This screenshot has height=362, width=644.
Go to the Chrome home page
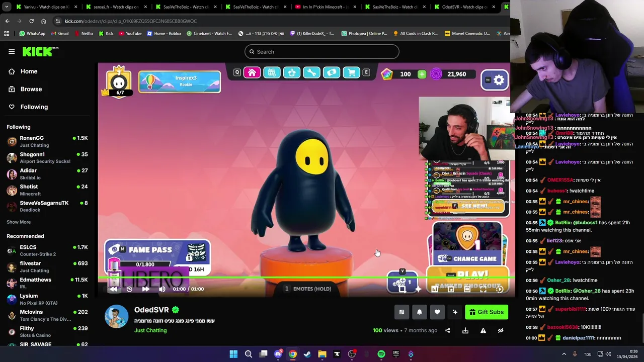tap(43, 21)
